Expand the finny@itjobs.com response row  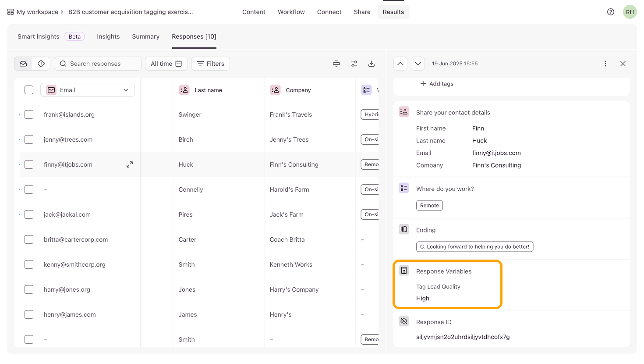130,164
